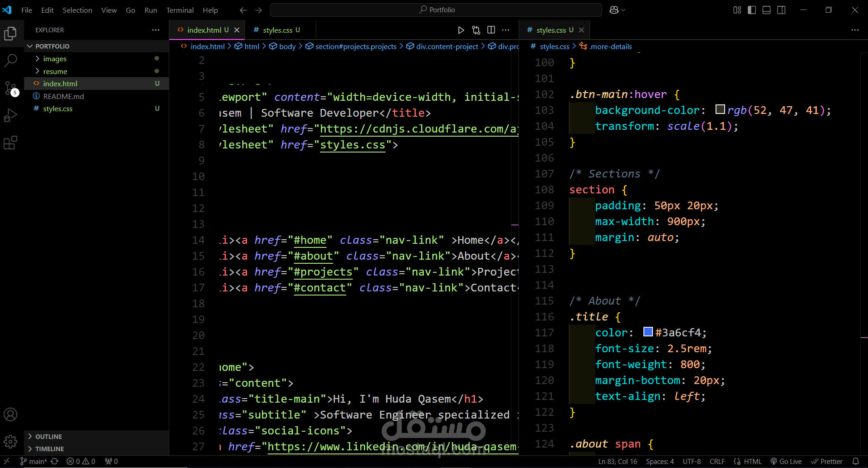Toggle the secondary side bar

(781, 10)
